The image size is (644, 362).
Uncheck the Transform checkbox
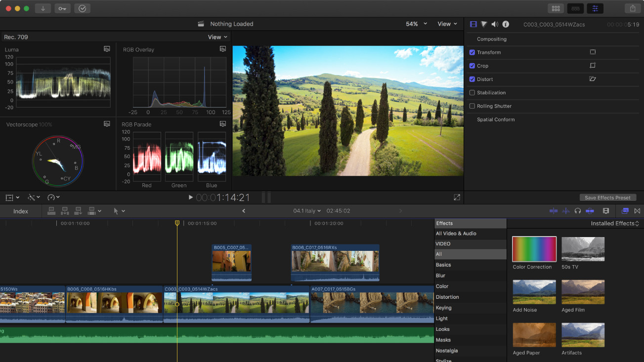pos(472,52)
